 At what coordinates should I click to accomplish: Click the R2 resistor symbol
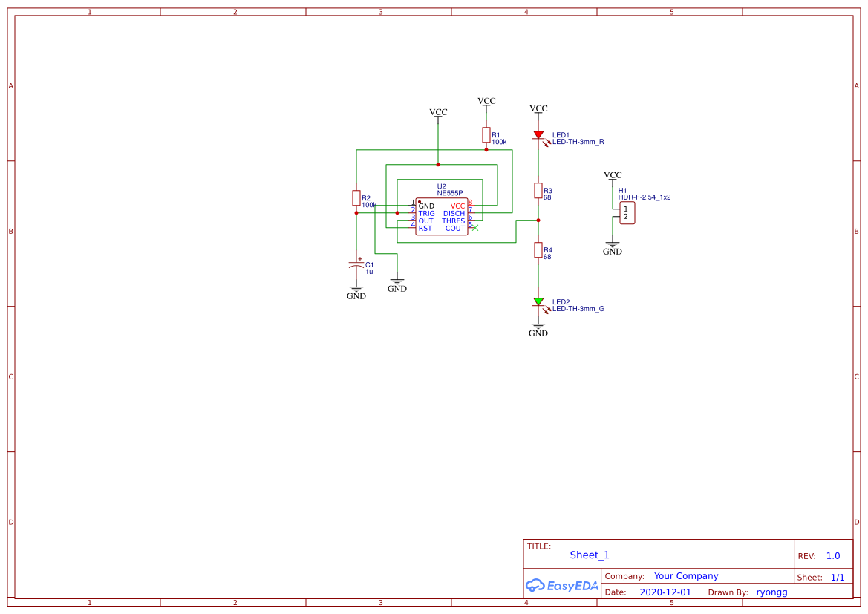pyautogui.click(x=356, y=197)
